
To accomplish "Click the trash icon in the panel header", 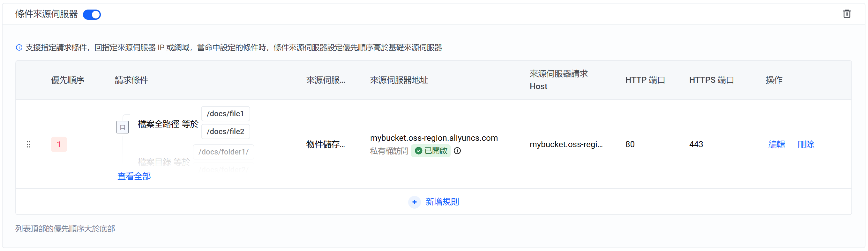I will point(846,14).
